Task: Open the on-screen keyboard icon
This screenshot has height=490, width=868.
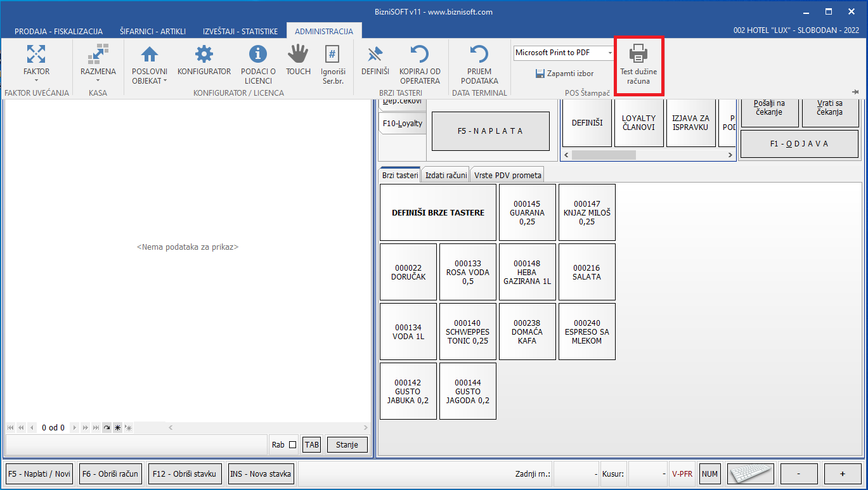Action: click(749, 474)
